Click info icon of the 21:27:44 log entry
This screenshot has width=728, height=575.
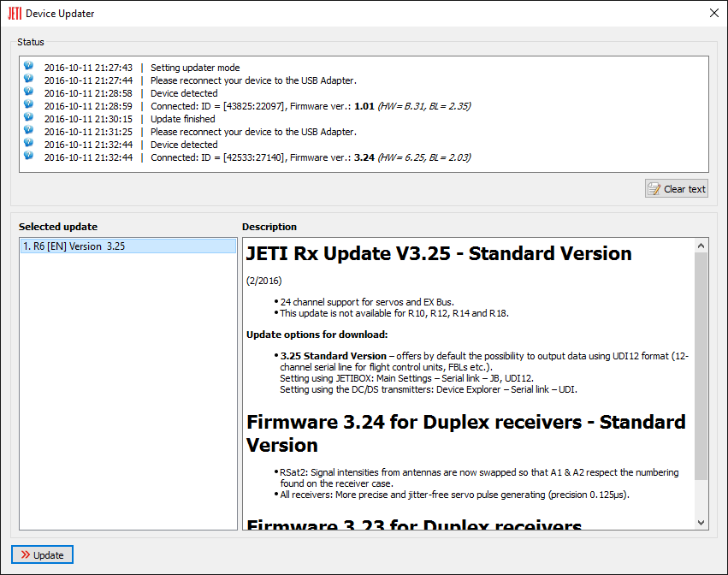coord(29,78)
